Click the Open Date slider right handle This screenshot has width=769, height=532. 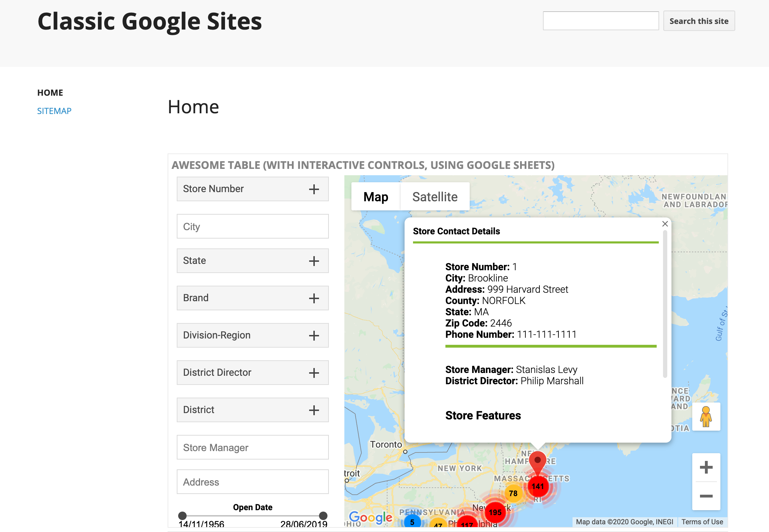[323, 516]
